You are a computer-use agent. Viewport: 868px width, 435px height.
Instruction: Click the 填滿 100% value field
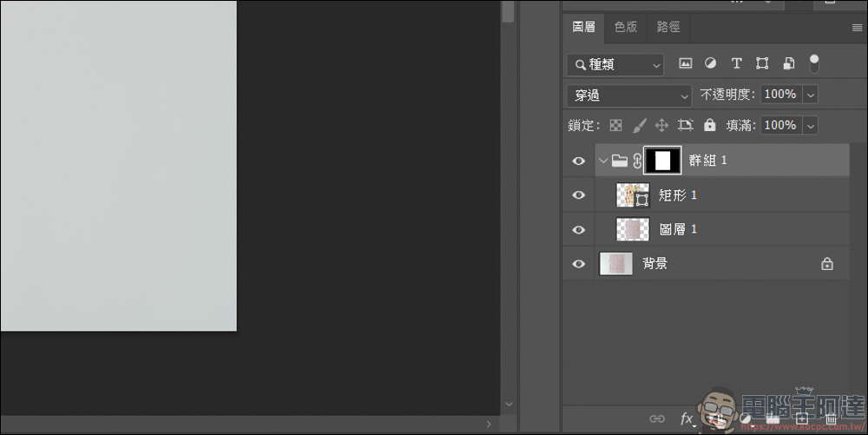click(781, 126)
